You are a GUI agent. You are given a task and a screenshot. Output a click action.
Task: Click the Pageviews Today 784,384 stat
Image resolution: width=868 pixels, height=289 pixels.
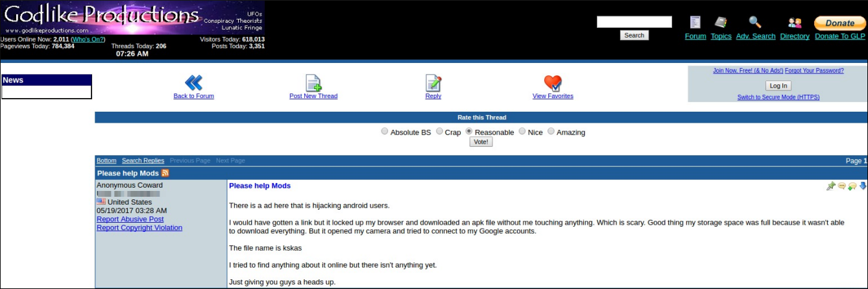click(37, 46)
